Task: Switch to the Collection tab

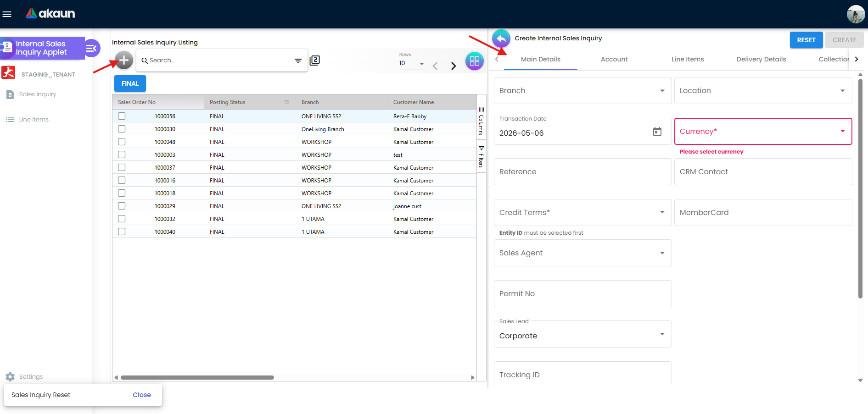Action: (833, 59)
